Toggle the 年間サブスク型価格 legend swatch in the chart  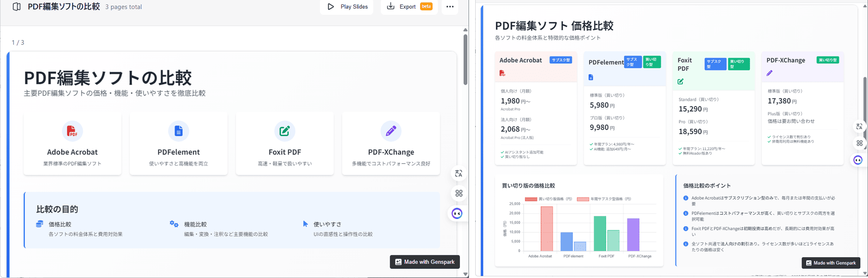(583, 199)
